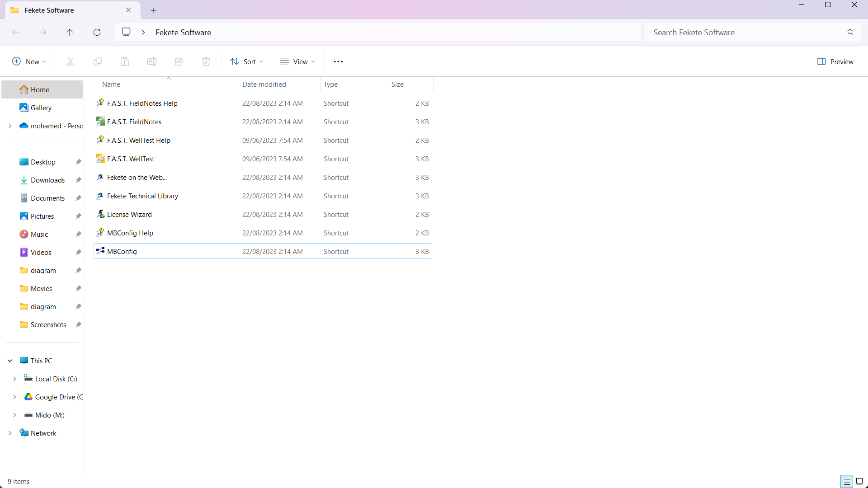Click the Share icon in toolbar
Image resolution: width=868 pixels, height=488 pixels.
point(179,61)
